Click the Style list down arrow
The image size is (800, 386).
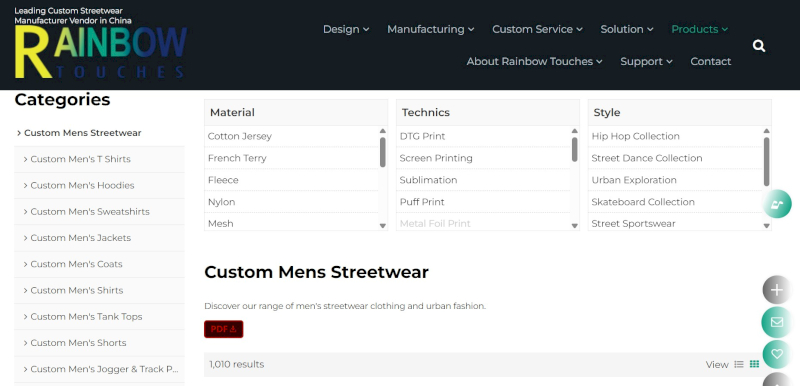[766, 225]
